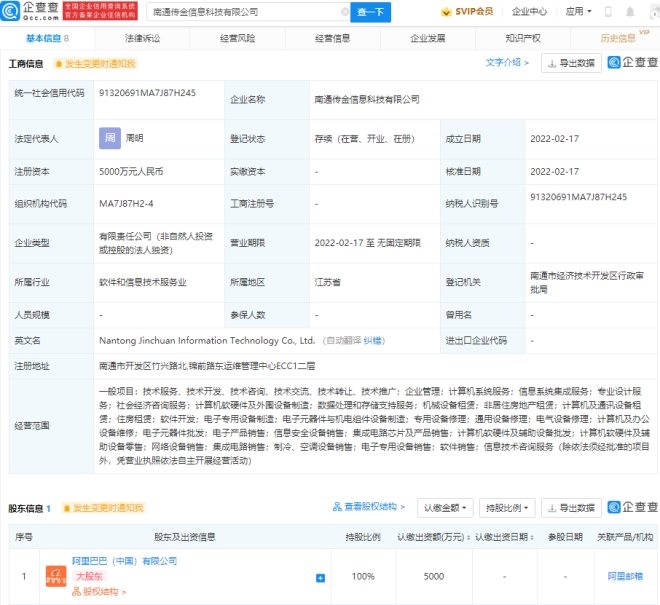Open the 文字介绍 option
This screenshot has height=605, width=660.
click(x=508, y=62)
